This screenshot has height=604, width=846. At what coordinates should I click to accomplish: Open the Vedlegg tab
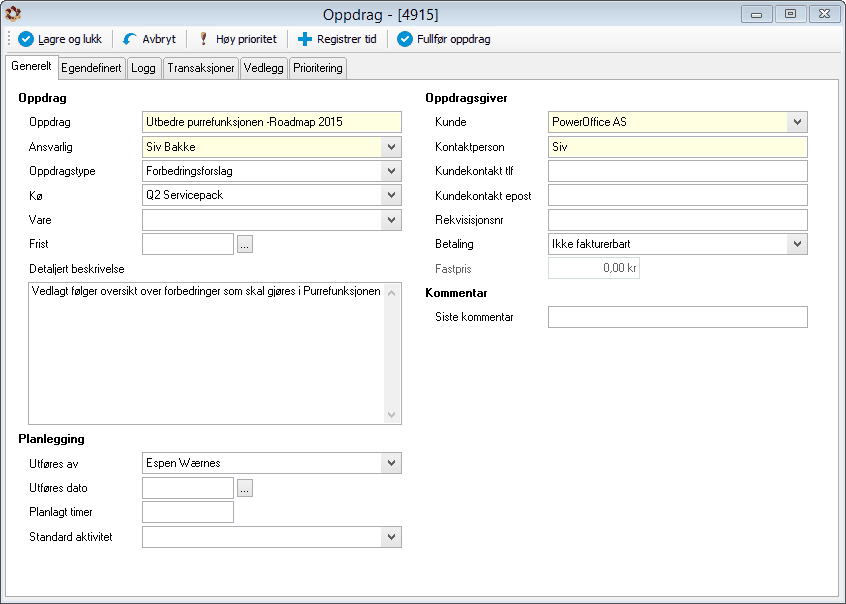(263, 68)
